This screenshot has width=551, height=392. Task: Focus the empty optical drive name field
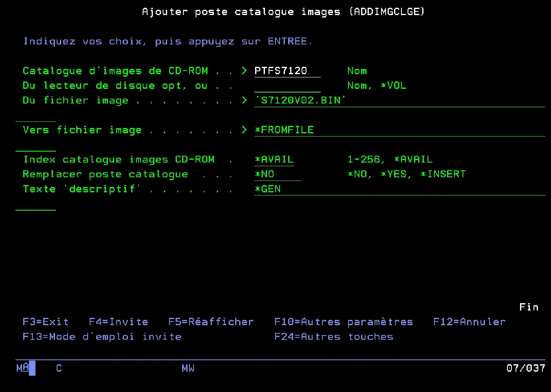pos(287,86)
